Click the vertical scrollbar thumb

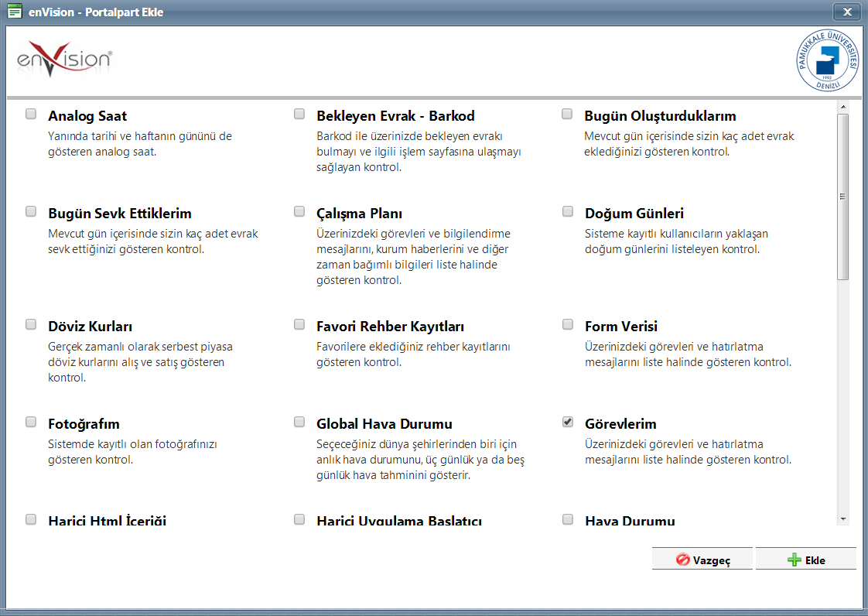(x=843, y=197)
